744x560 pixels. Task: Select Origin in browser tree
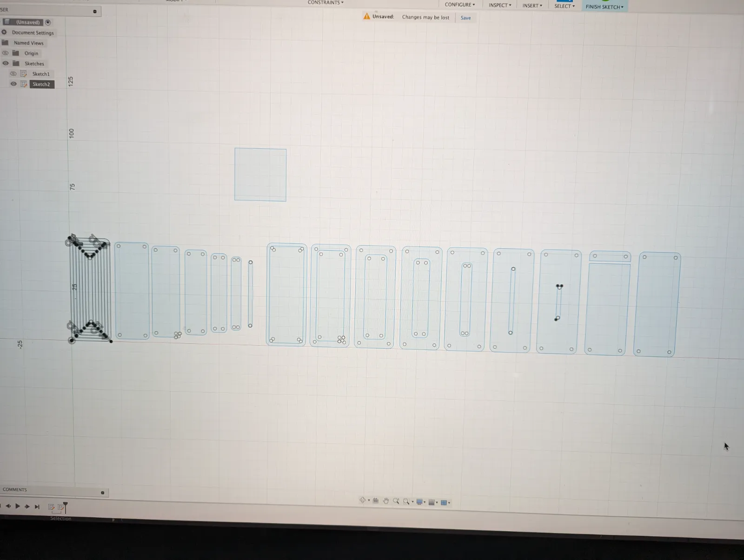click(x=31, y=53)
